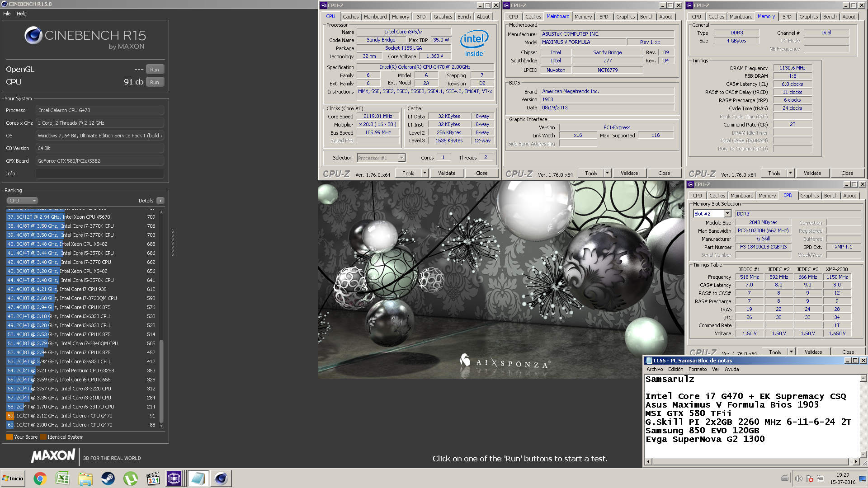Expand Tools arrow in CPU-Z CPU window
The image size is (868, 488).
(425, 173)
